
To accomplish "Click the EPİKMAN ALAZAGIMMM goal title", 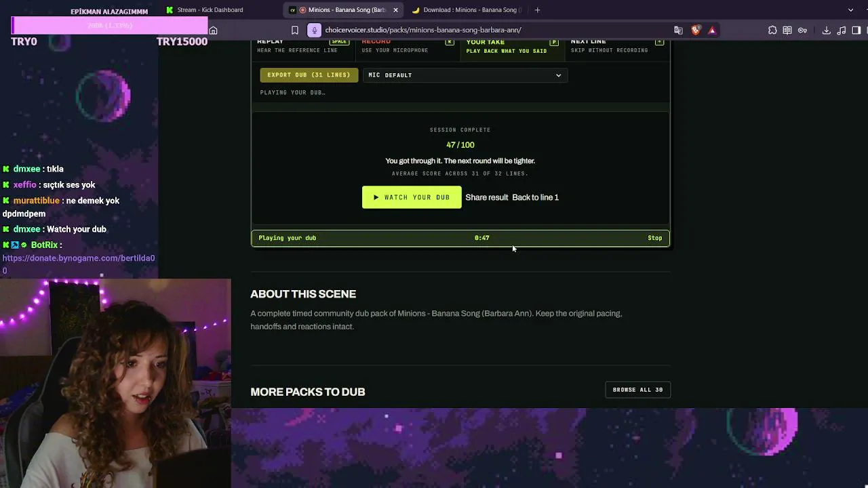I will tap(109, 12).
